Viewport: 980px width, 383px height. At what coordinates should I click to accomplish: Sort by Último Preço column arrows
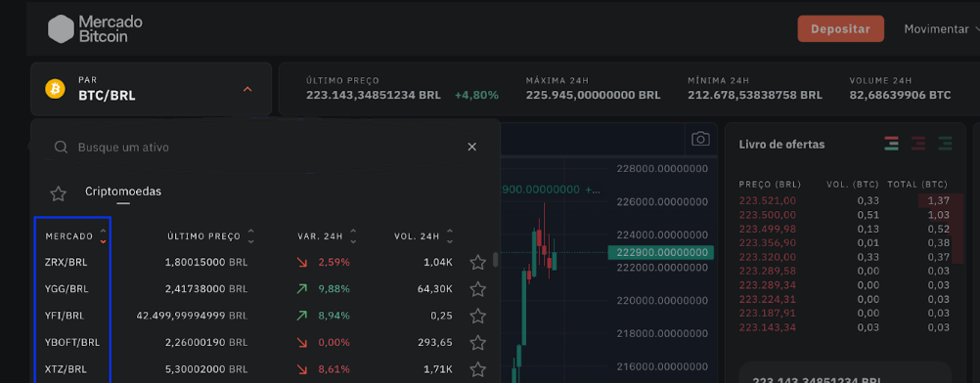pyautogui.click(x=250, y=236)
